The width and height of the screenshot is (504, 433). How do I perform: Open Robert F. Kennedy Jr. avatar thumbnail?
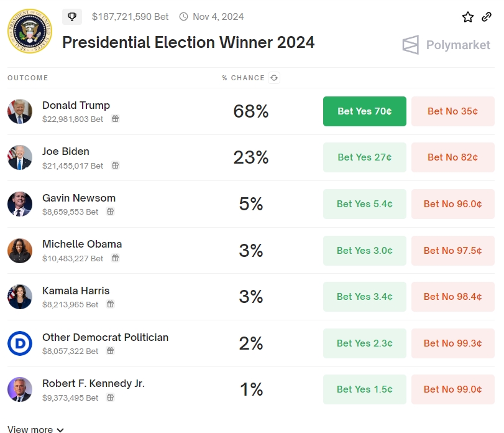tap(20, 389)
